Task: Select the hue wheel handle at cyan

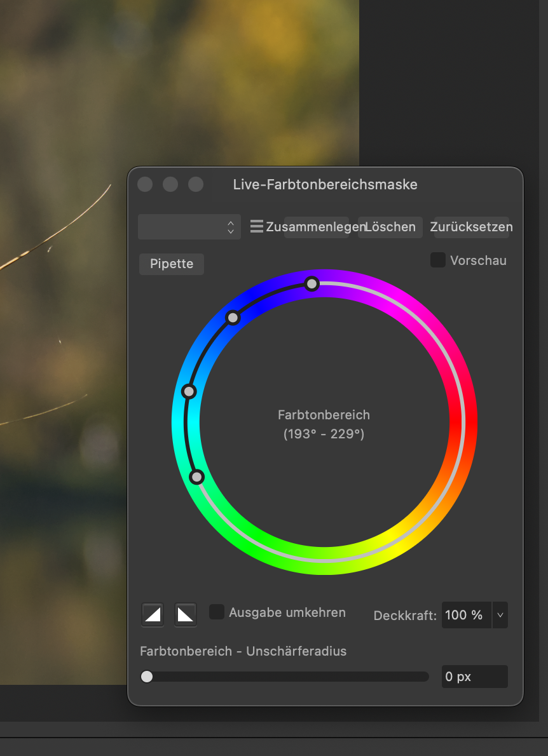Action: (189, 391)
